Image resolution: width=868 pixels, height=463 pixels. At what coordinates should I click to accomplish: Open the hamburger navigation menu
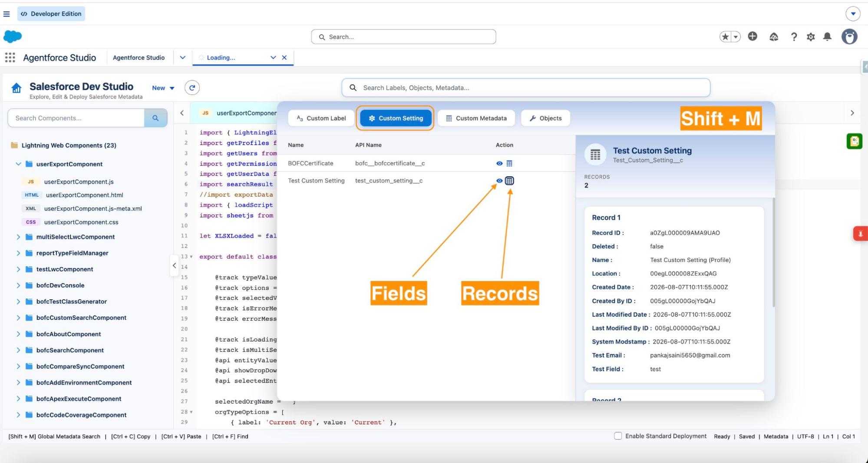click(x=7, y=14)
